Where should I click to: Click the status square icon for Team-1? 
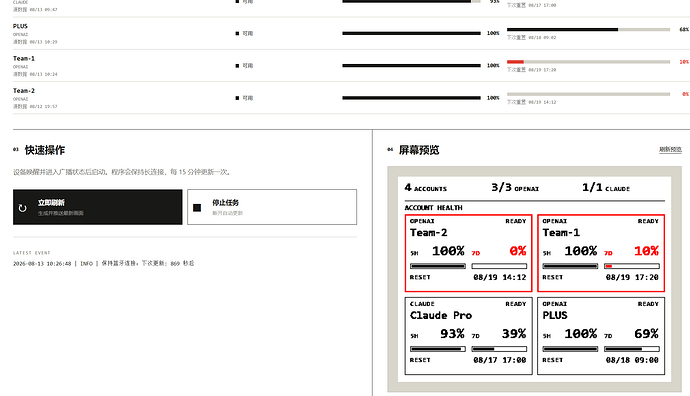(x=237, y=66)
